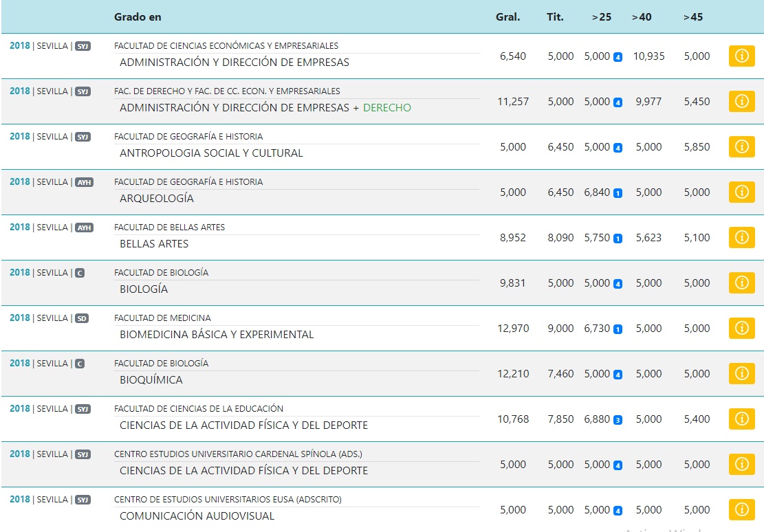This screenshot has height=532, width=764.
Task: Click the green DERECHO link
Action: (x=386, y=108)
